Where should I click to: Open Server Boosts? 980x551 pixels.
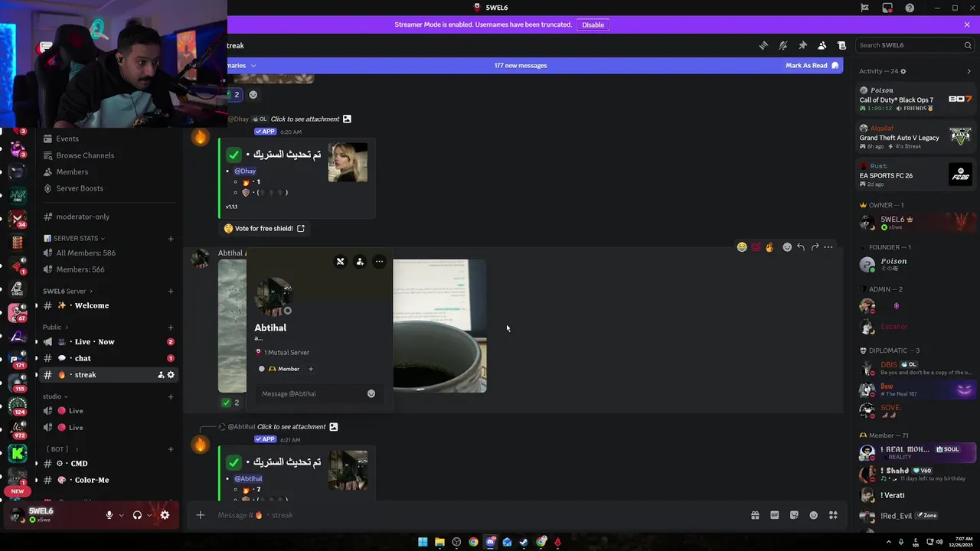pyautogui.click(x=107, y=188)
